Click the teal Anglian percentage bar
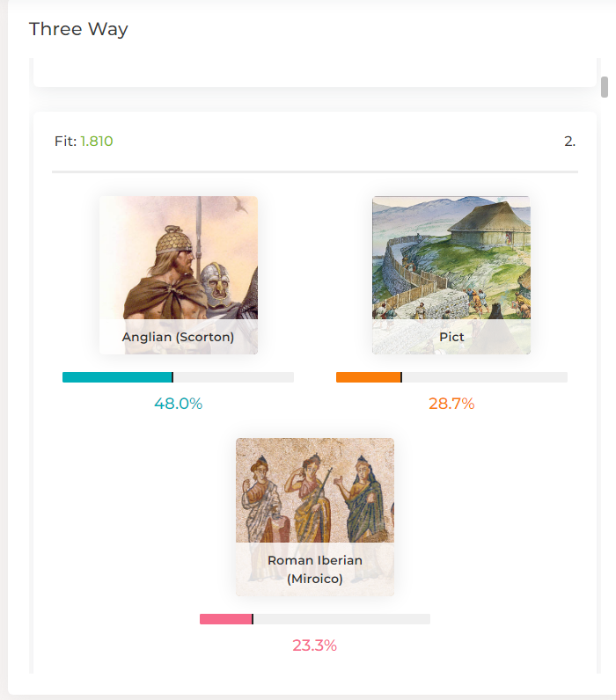Image resolution: width=616 pixels, height=700 pixels. (178, 377)
